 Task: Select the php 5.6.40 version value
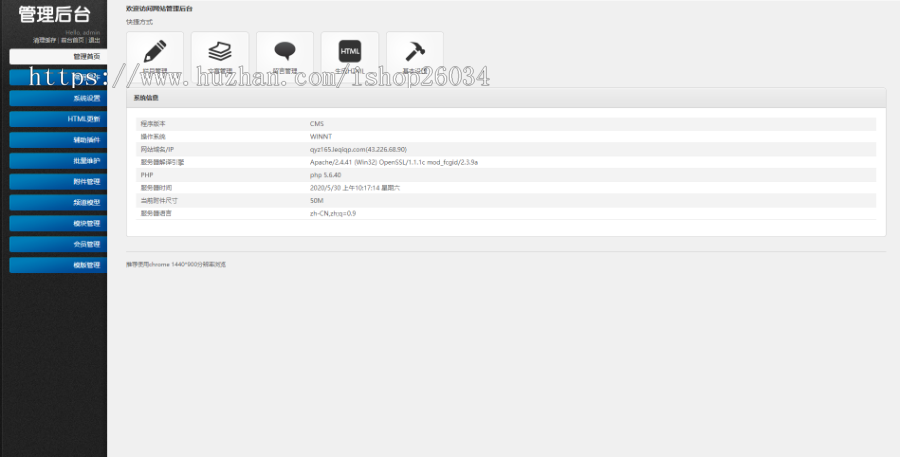pyautogui.click(x=325, y=175)
